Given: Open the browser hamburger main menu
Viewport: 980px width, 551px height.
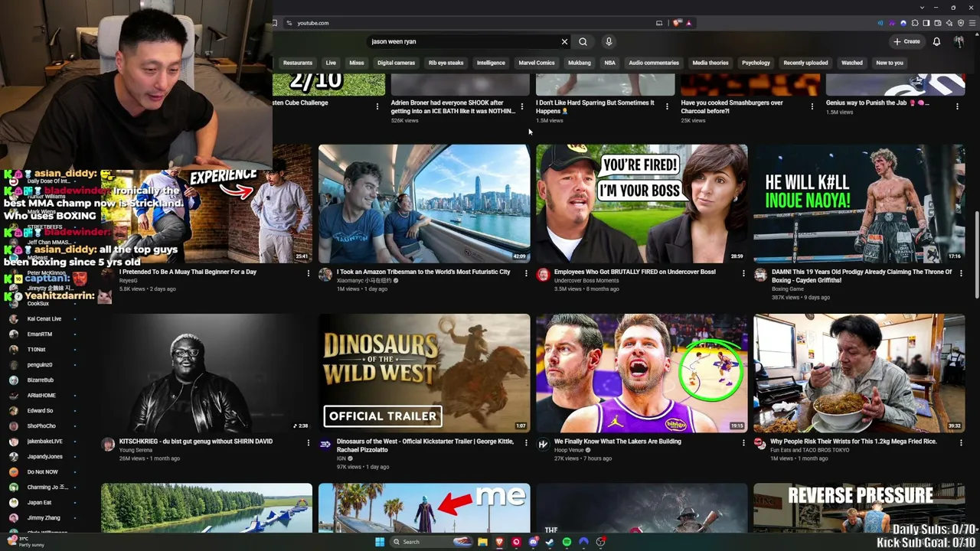Looking at the screenshot, I should tap(972, 23).
